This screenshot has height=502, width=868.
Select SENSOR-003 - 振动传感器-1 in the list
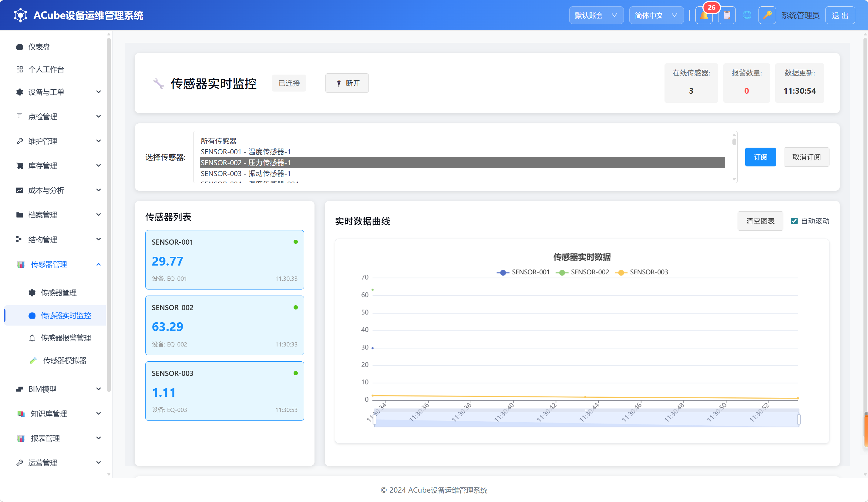pos(462,173)
